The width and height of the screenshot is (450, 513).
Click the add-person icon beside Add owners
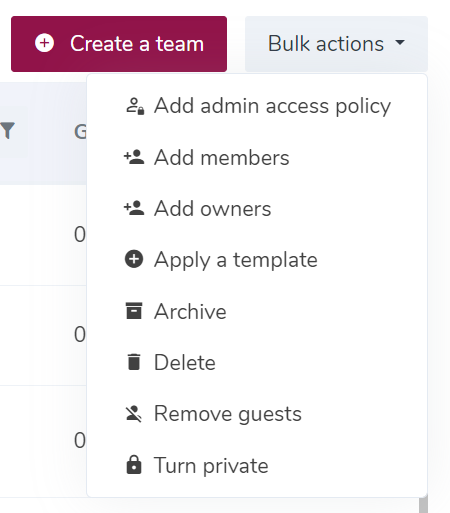[x=134, y=208]
